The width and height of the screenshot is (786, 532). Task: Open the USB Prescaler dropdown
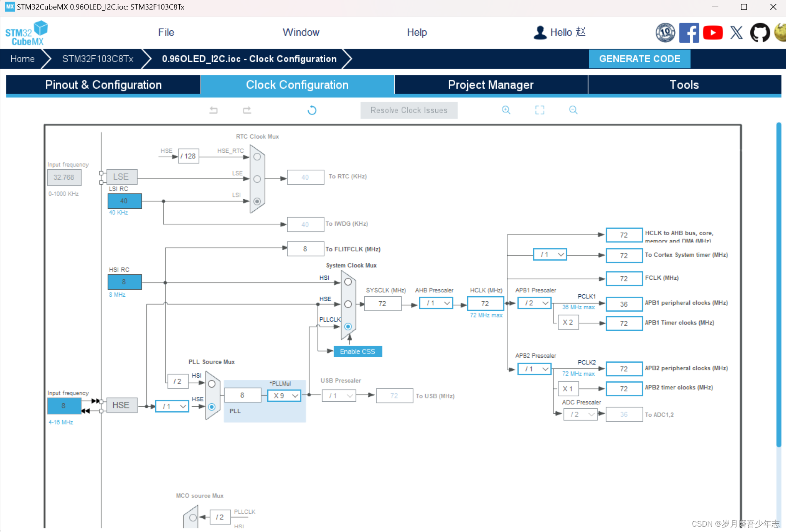pyautogui.click(x=339, y=396)
